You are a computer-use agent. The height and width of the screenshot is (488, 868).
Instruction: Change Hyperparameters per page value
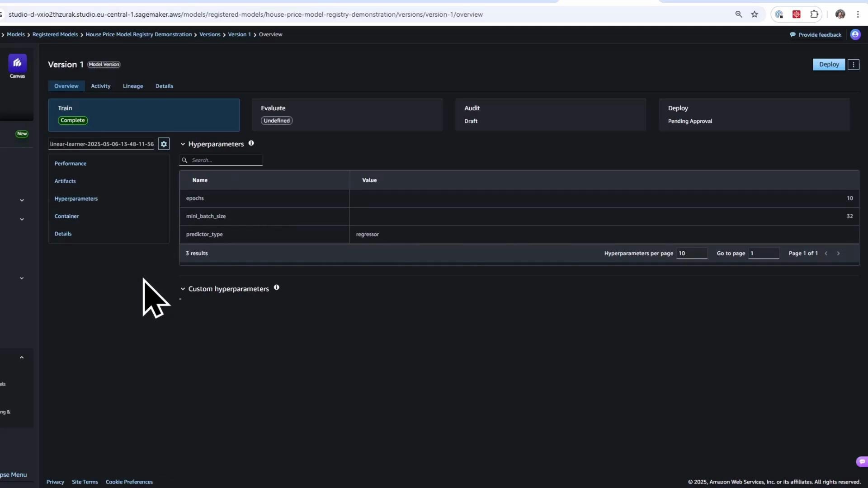tap(692, 253)
